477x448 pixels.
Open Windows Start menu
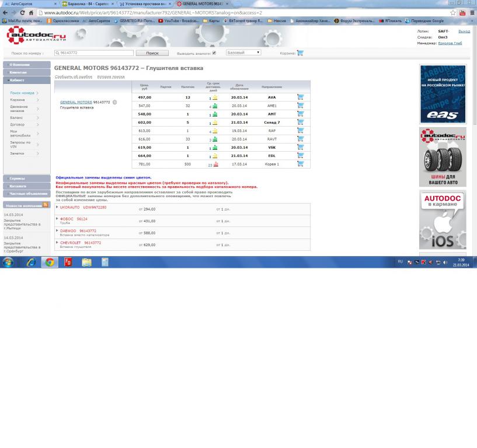(8, 262)
